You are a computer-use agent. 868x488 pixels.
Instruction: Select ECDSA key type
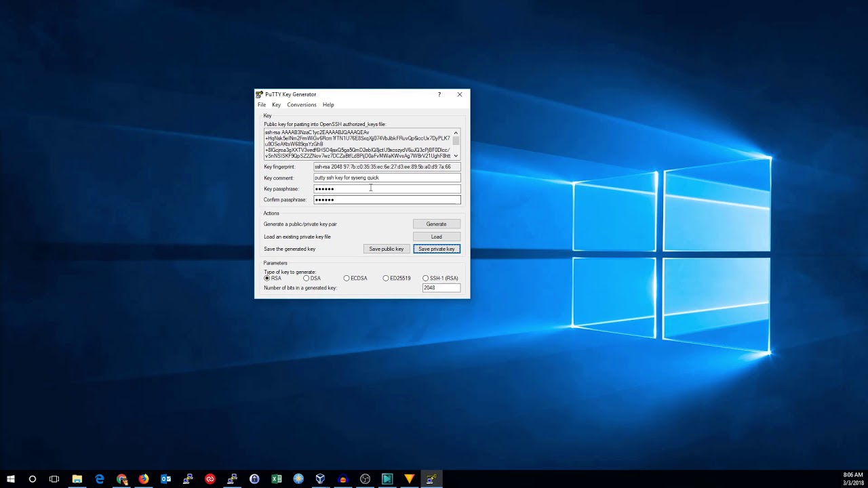coord(355,278)
